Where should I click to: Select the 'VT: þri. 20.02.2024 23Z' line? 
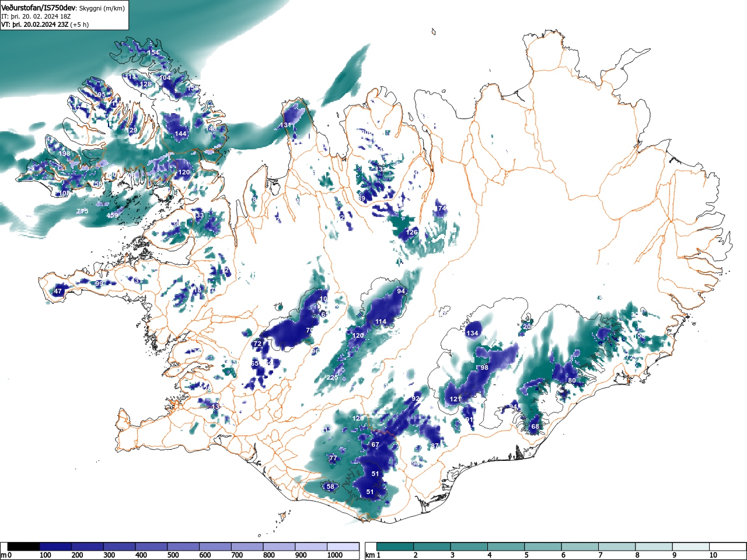pyautogui.click(x=34, y=24)
